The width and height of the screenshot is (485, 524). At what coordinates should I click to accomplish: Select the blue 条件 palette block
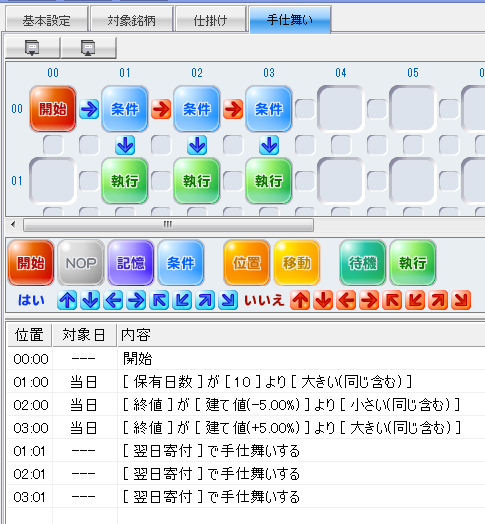(x=181, y=263)
